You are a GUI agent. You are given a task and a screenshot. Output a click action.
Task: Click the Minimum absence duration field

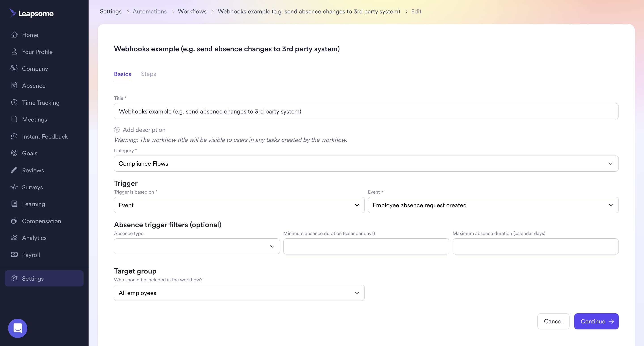(x=366, y=246)
